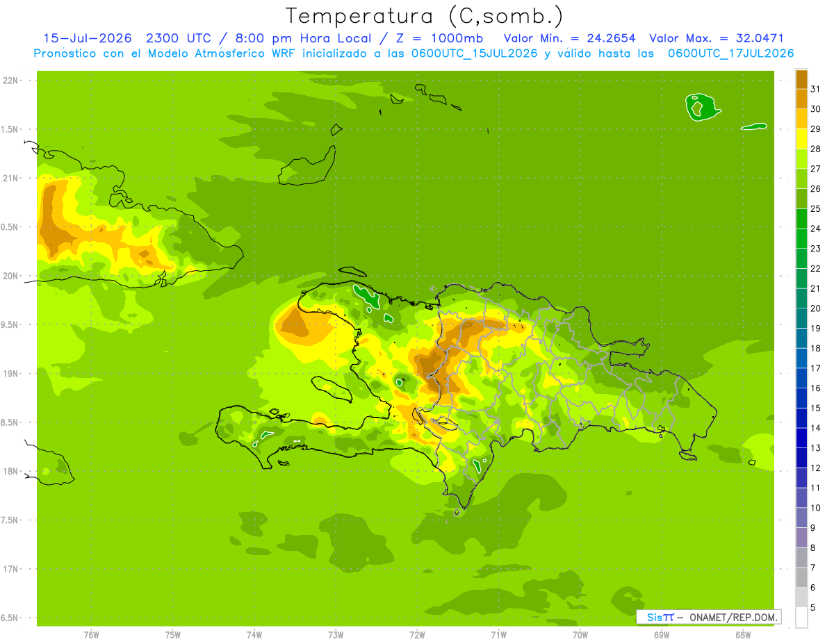Click the "17N" latitude tick label
Image resolution: width=834 pixels, height=644 pixels.
[x=10, y=569]
